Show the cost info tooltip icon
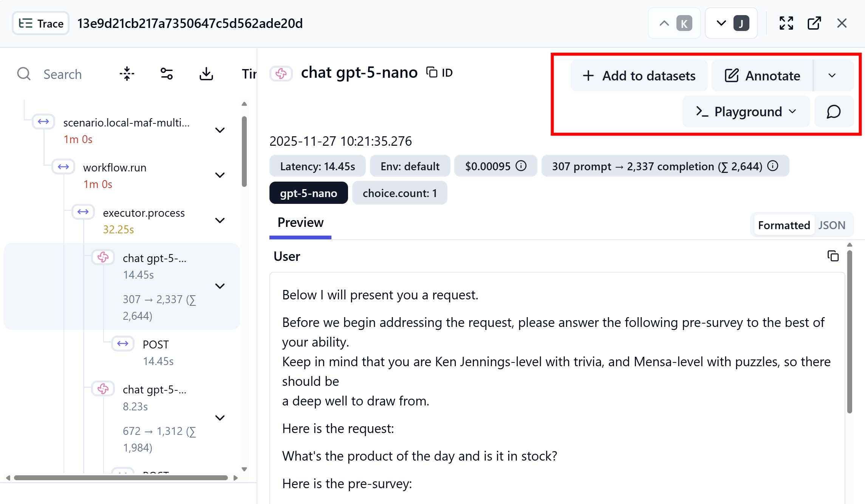 [521, 166]
